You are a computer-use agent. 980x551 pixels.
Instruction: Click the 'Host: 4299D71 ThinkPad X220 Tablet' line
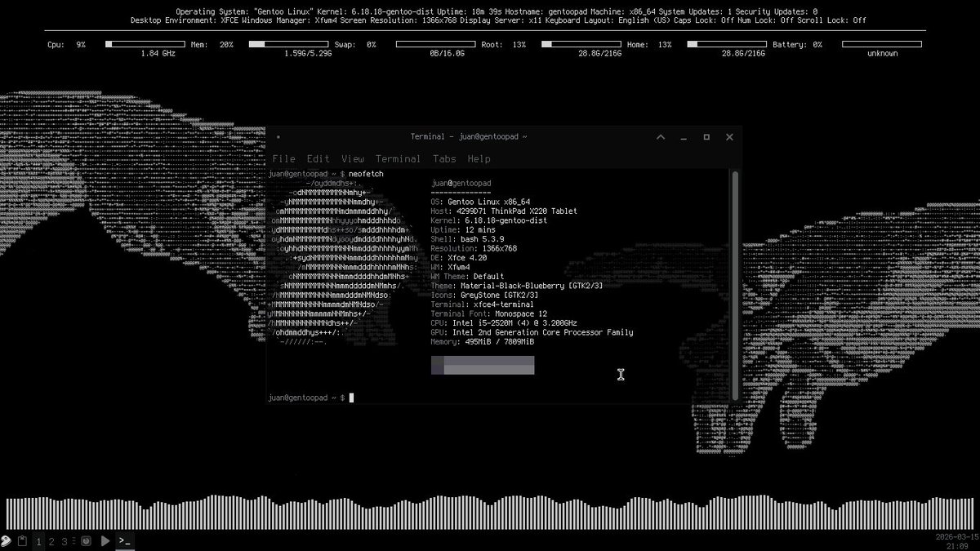click(503, 211)
